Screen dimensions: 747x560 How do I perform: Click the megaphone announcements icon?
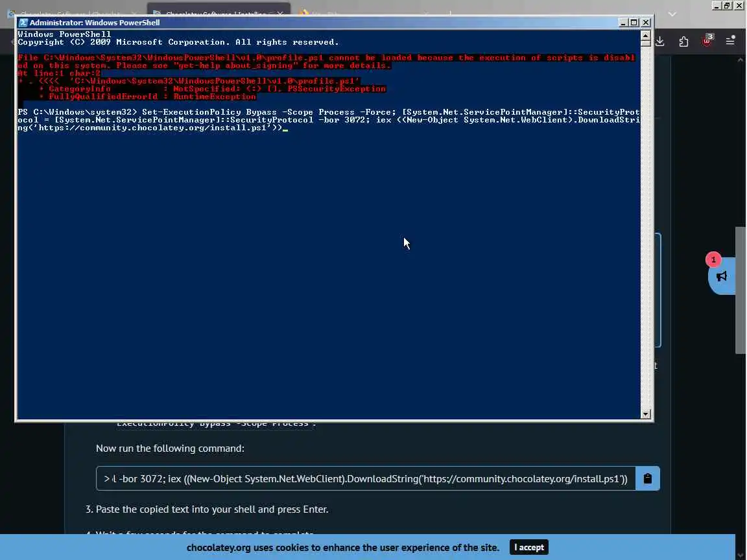[x=722, y=276]
